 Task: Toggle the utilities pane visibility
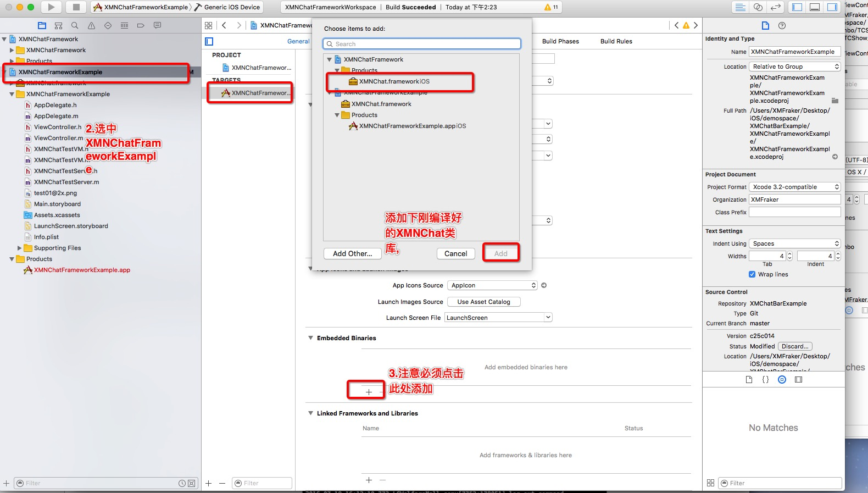[832, 7]
